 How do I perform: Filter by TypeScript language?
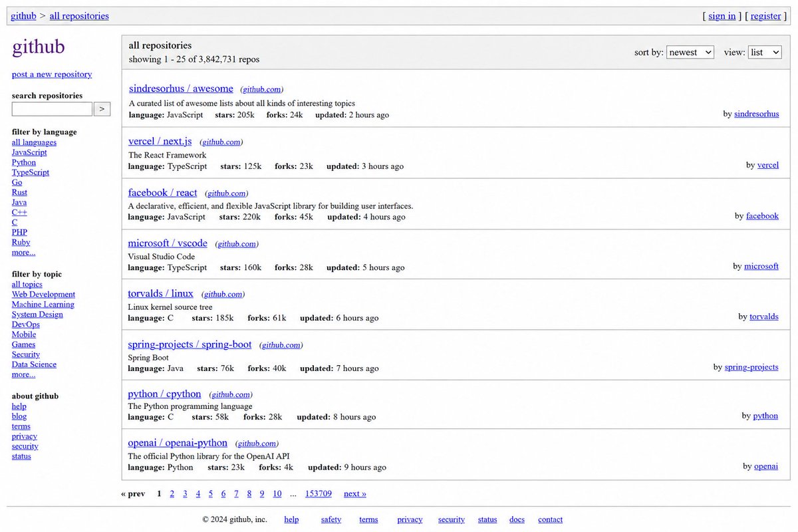pos(31,172)
